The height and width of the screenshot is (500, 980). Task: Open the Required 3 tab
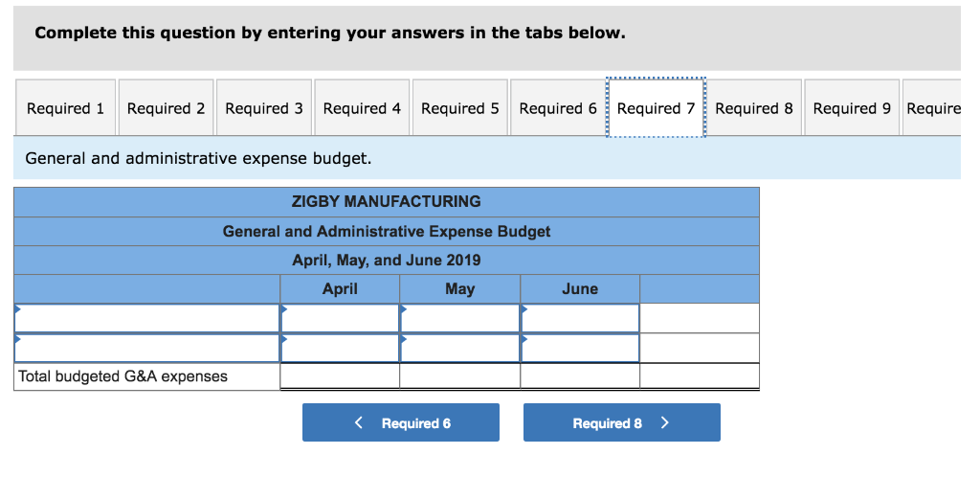point(264,107)
